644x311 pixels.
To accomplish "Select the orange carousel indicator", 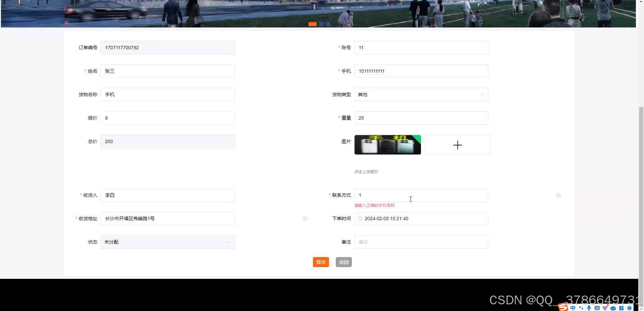I will pos(313,24).
